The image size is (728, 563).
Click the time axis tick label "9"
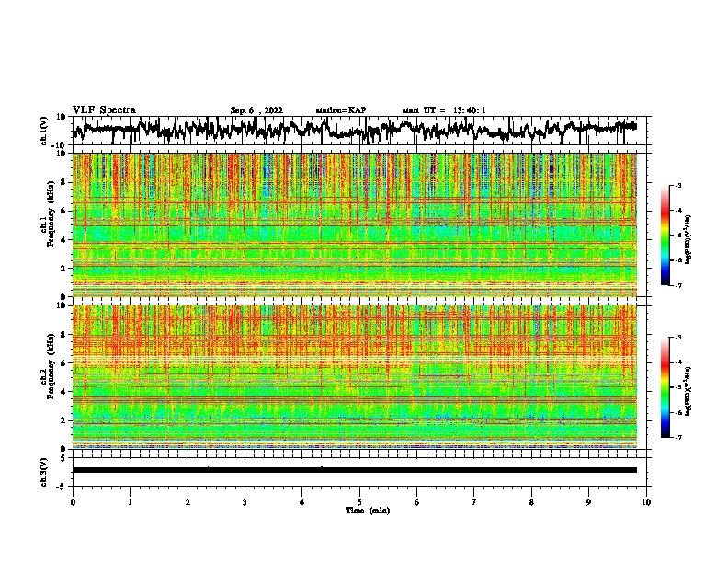588,502
